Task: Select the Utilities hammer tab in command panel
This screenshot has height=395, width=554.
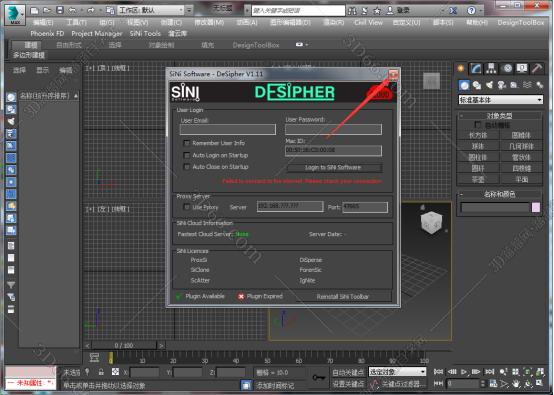Action: (537, 68)
